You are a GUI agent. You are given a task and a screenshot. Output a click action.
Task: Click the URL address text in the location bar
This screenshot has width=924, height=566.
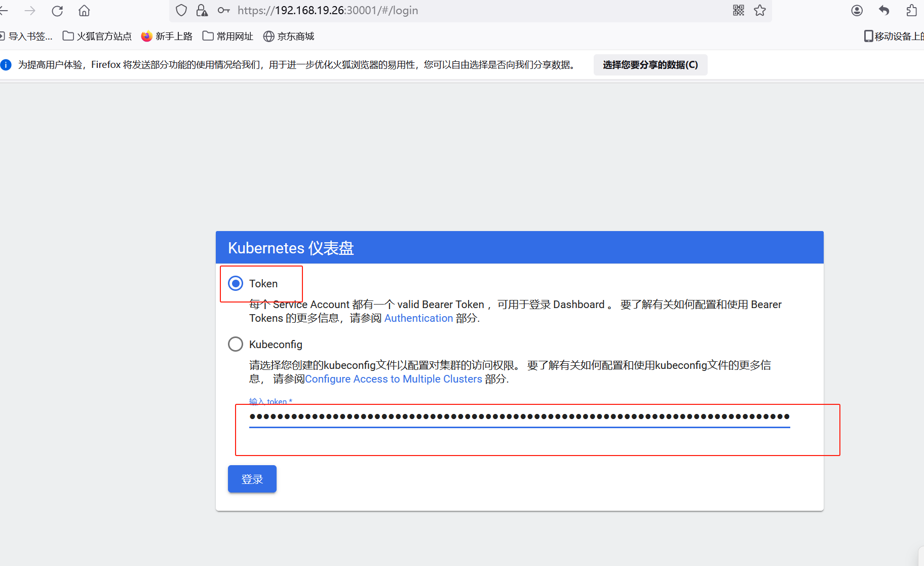click(x=328, y=10)
